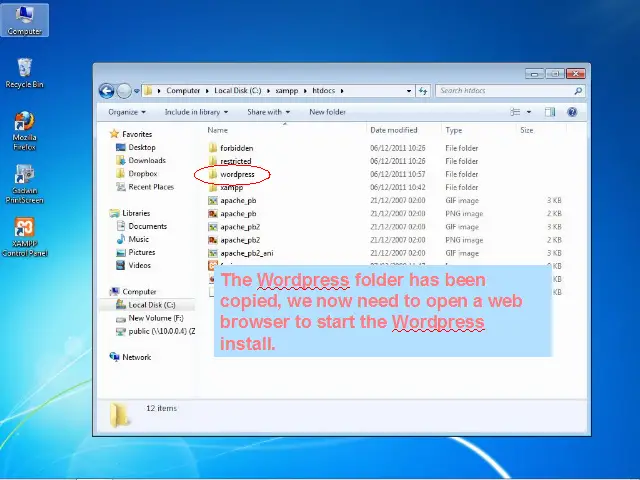Select the Mozilla Firefox desktop shortcut
Viewport: 640px width, 480px height.
(24, 131)
